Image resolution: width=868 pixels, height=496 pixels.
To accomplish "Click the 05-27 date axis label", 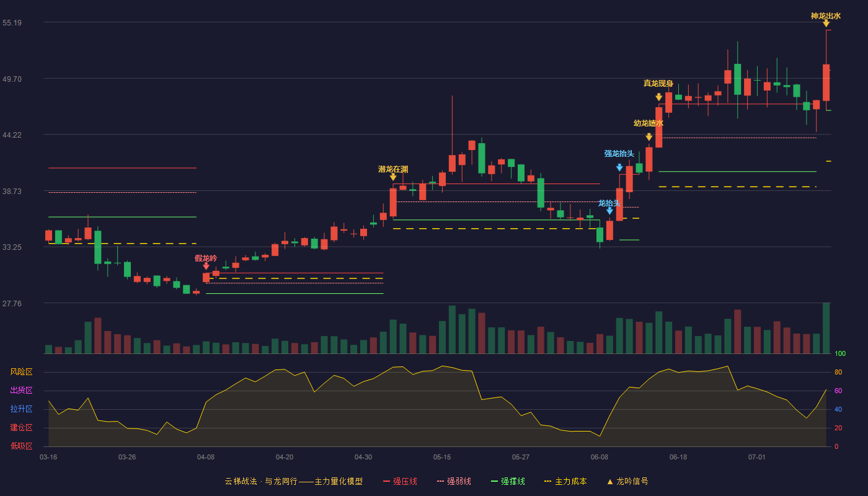I will coord(521,457).
